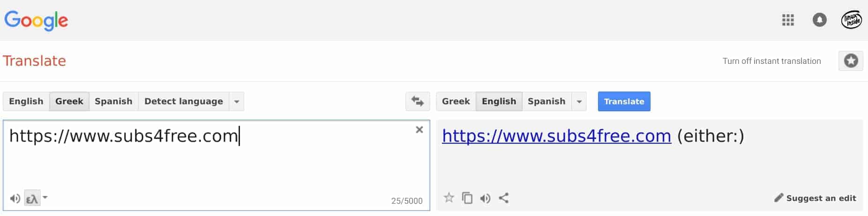The height and width of the screenshot is (216, 868).
Task: Clear the source text box
Action: pos(419,130)
